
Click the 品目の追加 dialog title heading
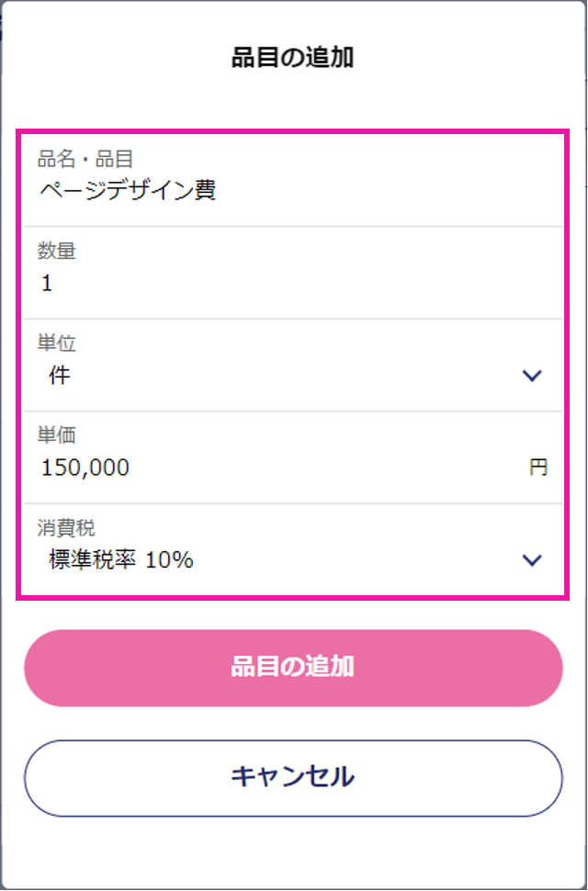pos(292,59)
